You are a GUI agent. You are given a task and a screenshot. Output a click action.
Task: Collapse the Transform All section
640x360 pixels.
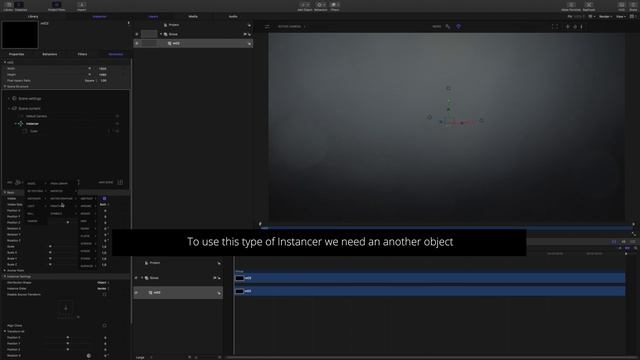[4, 331]
